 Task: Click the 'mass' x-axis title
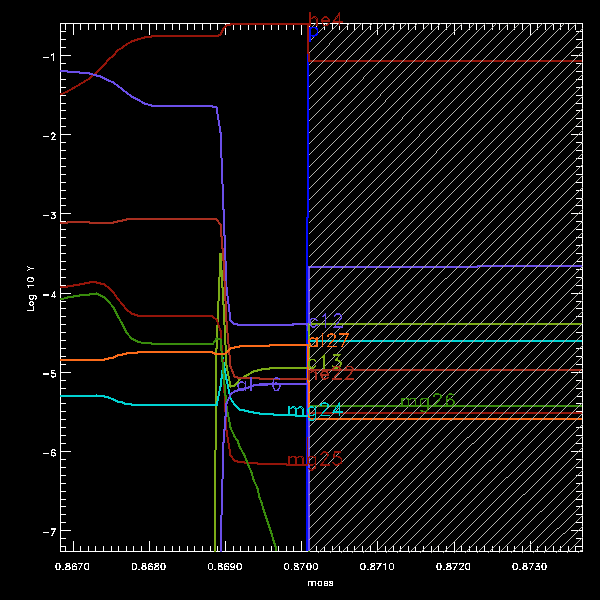pos(321,582)
